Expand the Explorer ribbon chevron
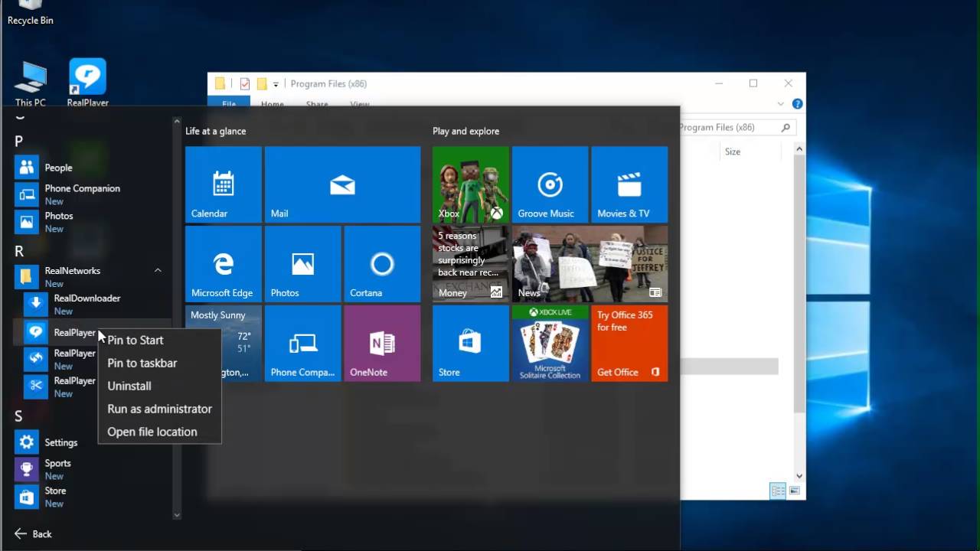Viewport: 980px width, 551px height. coord(781,104)
